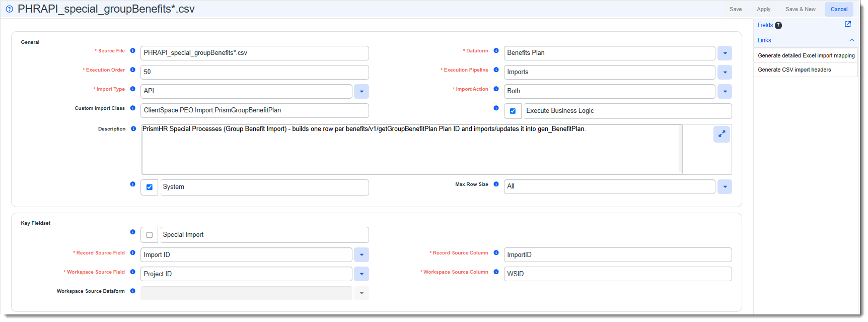Open the Fields pop-out icon
Screen dimensions: 868x322
[848, 24]
